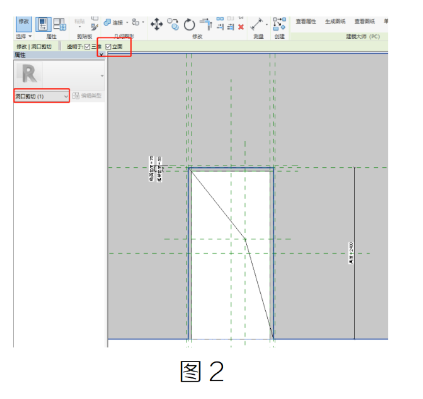The image size is (423, 399).
Task: Click the 生成图纸 item in 建模大师 panel
Action: (335, 21)
